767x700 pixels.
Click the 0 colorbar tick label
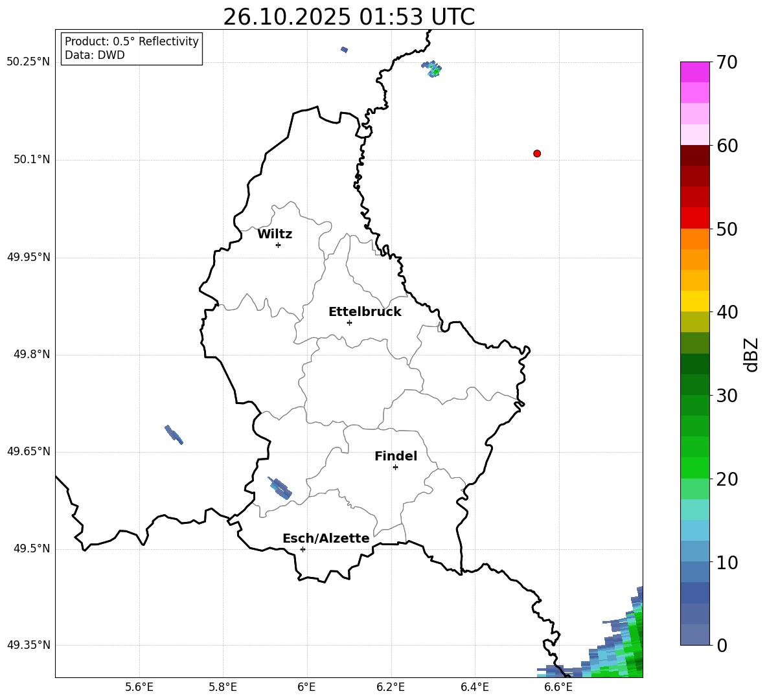[722, 645]
